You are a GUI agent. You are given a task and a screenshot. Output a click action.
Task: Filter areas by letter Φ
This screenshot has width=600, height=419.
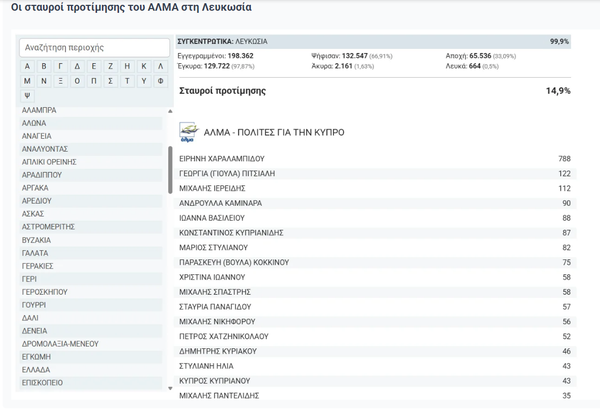click(160, 81)
